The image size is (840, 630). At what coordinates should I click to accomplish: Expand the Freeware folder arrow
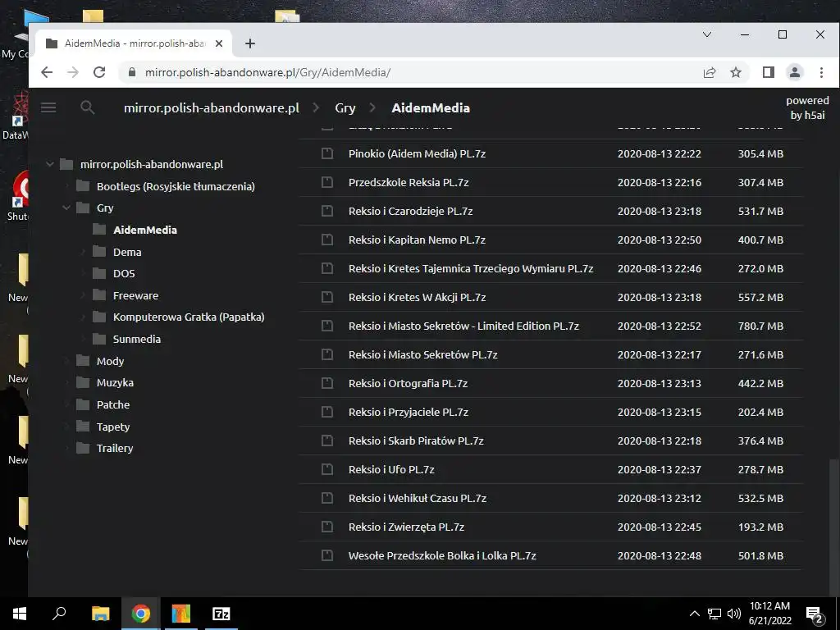click(x=83, y=295)
